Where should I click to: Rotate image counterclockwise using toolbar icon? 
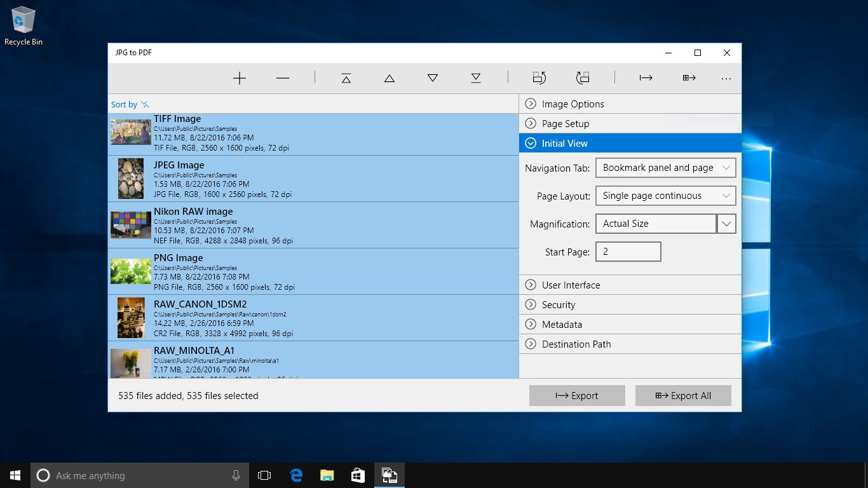point(539,78)
